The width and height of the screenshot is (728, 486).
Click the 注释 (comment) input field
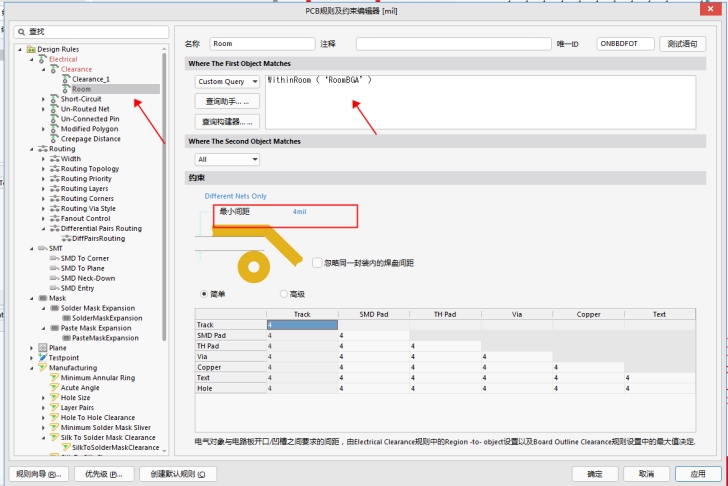pos(454,44)
